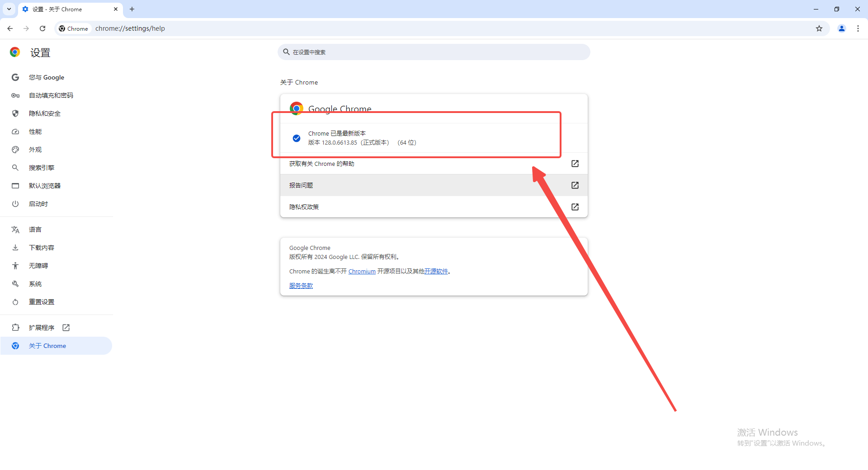Click the reset icon beside 重置设置
Image resolution: width=868 pixels, height=470 pixels.
[x=15, y=302]
